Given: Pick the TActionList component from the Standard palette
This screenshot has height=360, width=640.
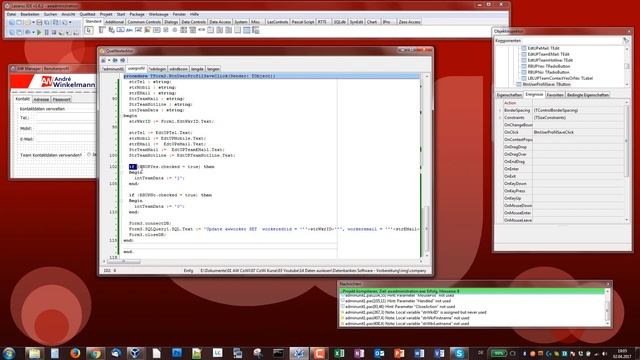Looking at the screenshot, I should [x=256, y=30].
